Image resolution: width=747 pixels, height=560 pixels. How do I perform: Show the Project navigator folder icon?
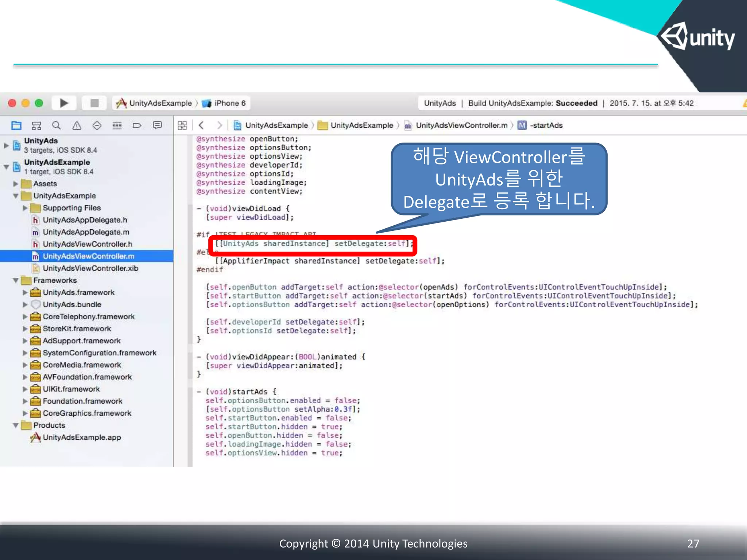[16, 125]
